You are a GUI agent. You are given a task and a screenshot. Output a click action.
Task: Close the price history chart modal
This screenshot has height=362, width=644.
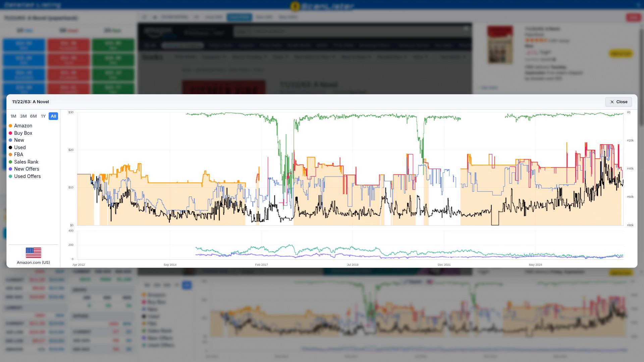coord(619,102)
